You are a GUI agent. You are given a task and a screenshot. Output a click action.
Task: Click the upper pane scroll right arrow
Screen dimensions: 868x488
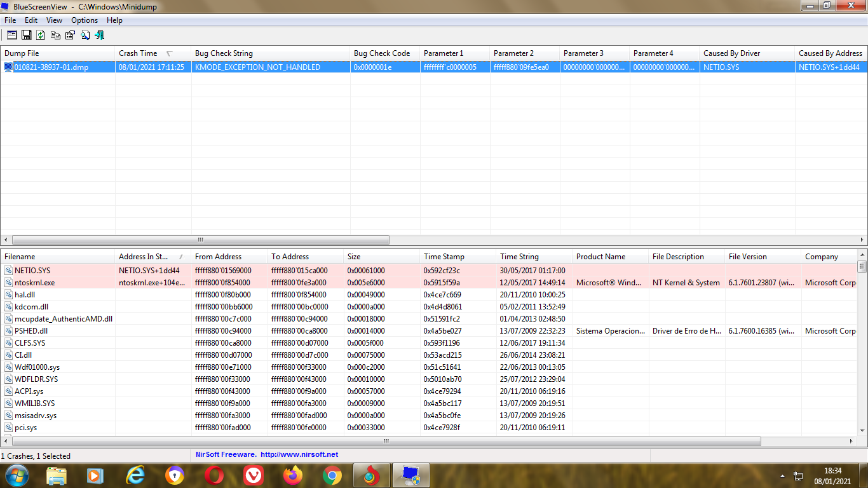[862, 240]
